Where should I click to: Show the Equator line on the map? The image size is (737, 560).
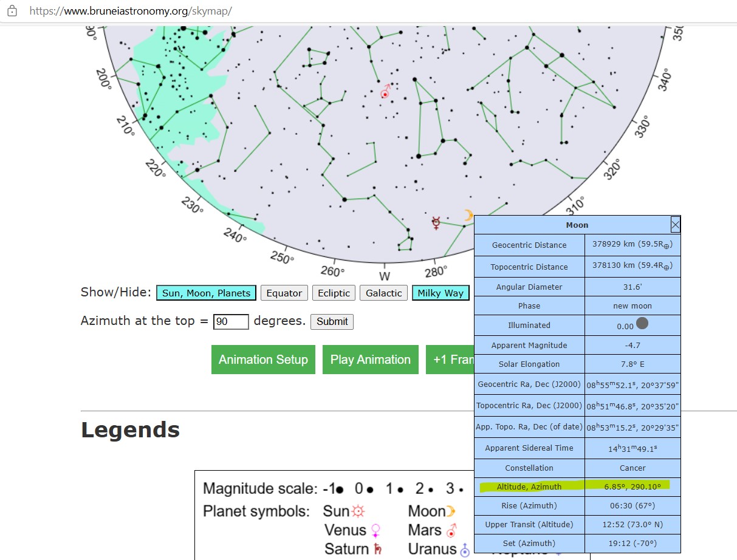coord(284,293)
